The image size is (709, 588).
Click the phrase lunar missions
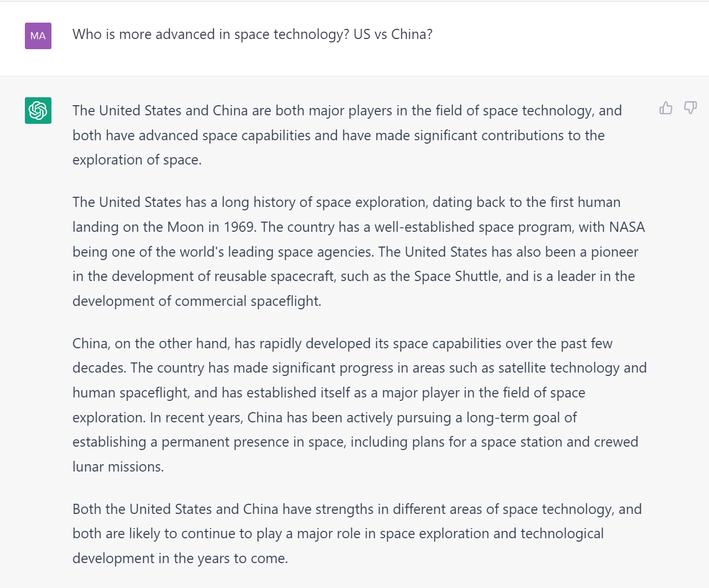pyautogui.click(x=118, y=467)
